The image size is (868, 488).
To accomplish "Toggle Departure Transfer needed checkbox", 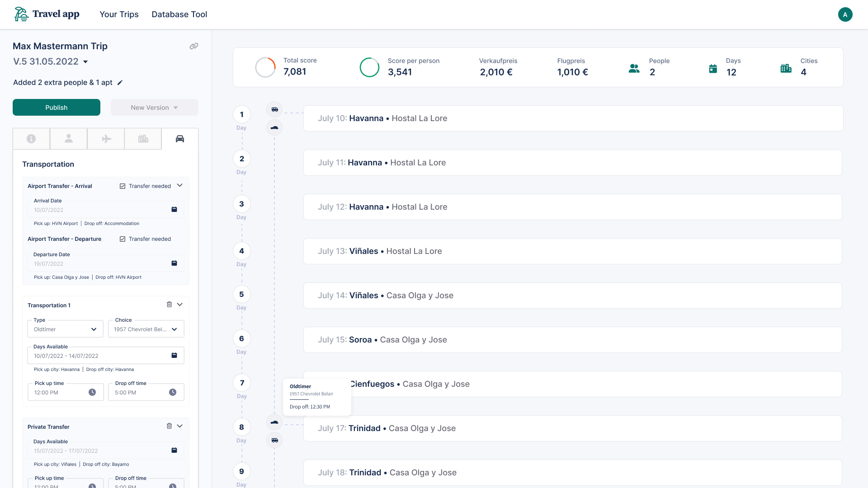I will 123,239.
